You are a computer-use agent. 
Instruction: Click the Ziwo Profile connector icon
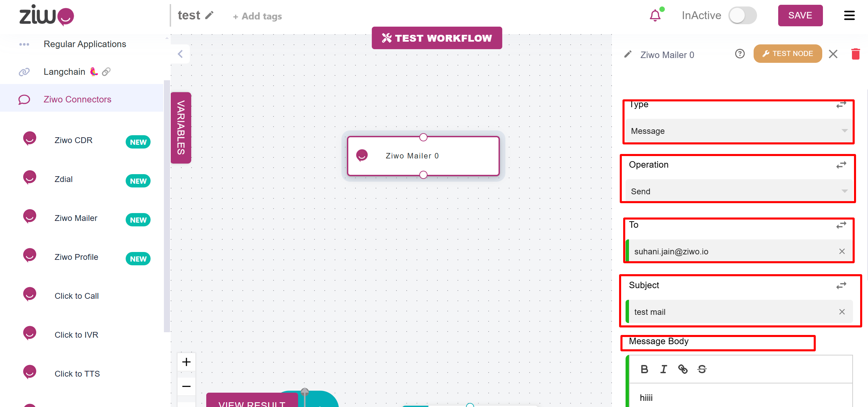coord(30,255)
